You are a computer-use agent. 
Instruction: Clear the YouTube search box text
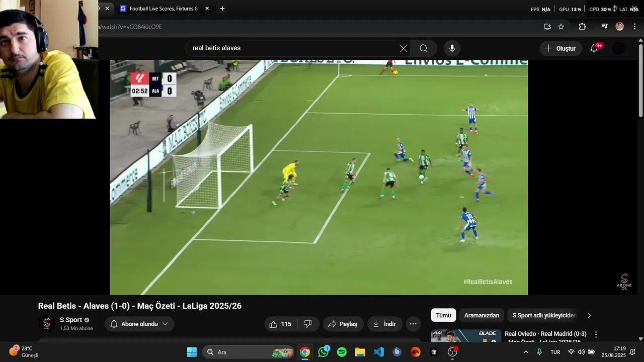(x=404, y=48)
